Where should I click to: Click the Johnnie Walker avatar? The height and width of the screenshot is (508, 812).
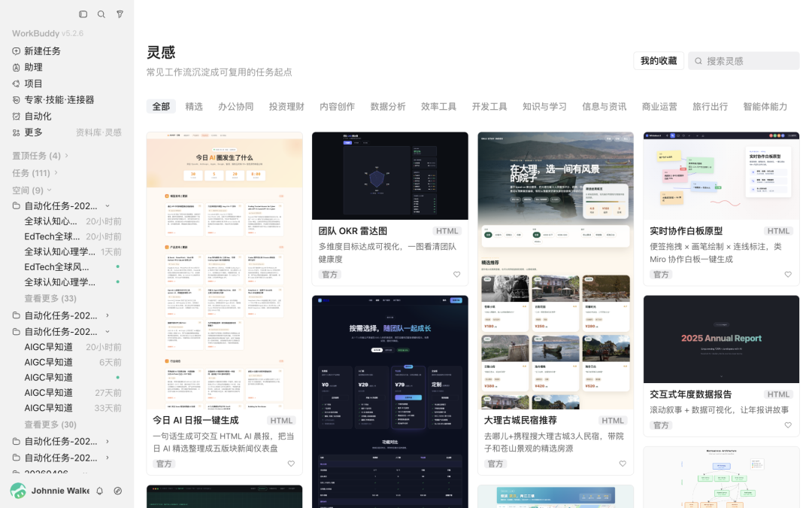coord(18,491)
